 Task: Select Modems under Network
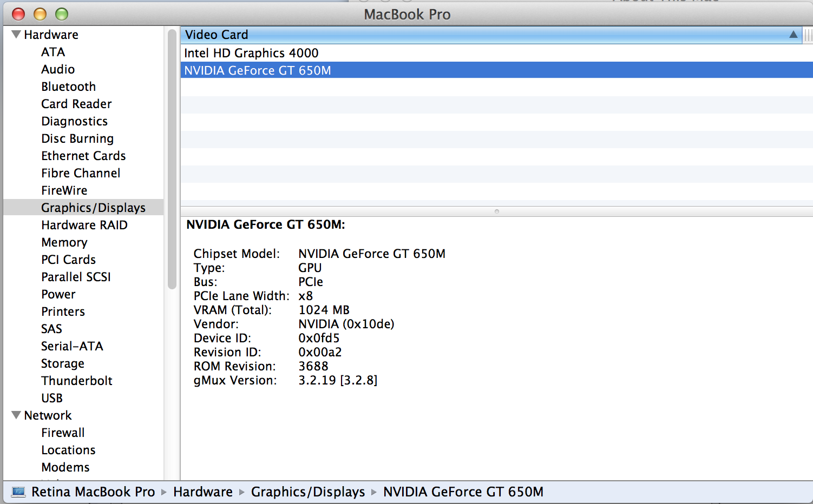tap(65, 467)
